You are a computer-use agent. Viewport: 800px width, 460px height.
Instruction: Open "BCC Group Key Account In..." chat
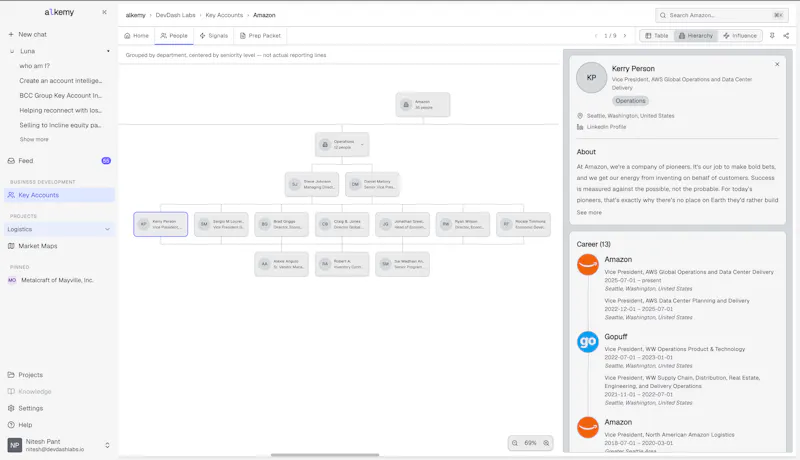[61, 95]
